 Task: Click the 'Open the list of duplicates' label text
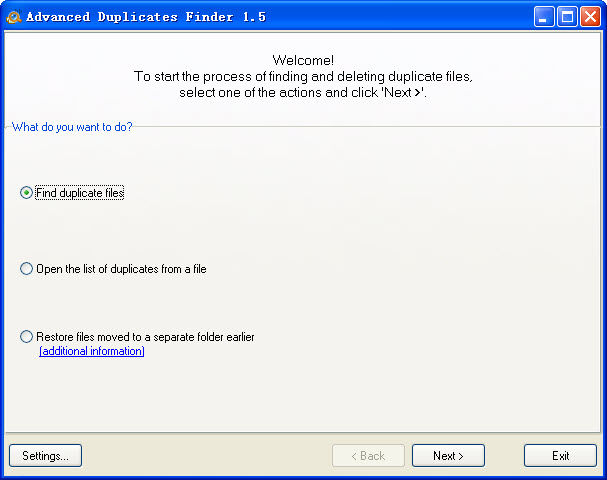[120, 269]
